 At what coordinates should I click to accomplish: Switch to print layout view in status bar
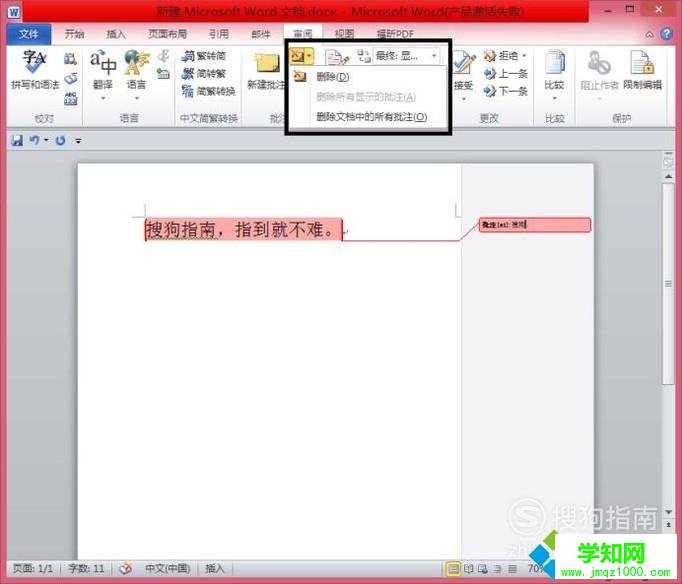[454, 568]
